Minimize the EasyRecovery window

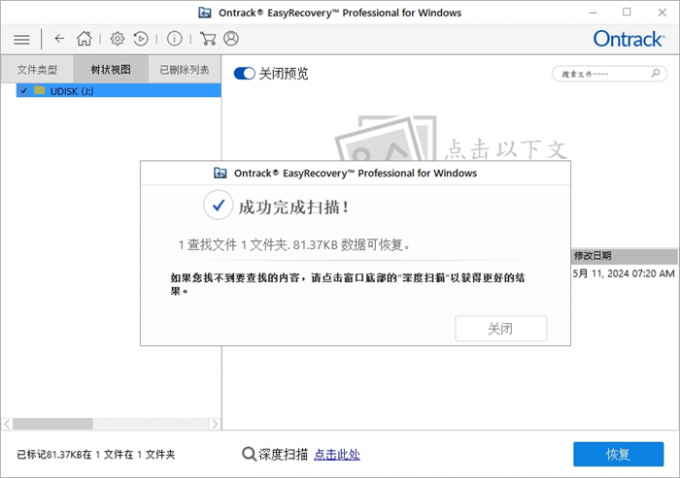(592, 13)
